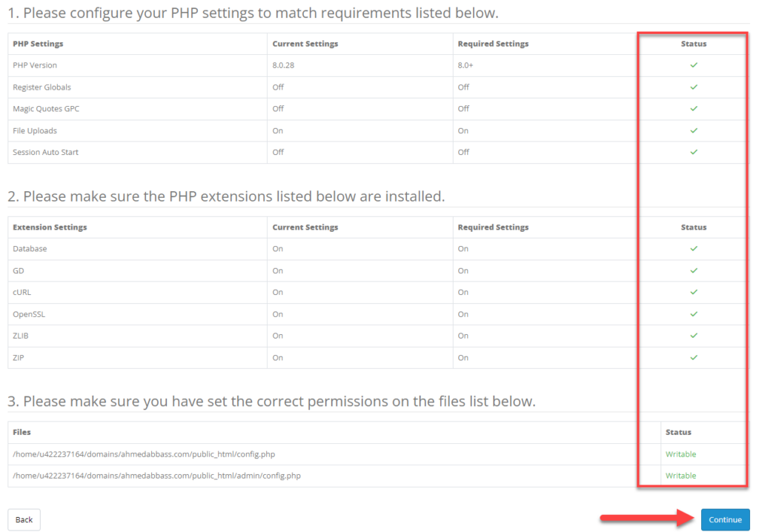Click the ZIP extension checkmark icon
The image size is (759, 532).
693,358
